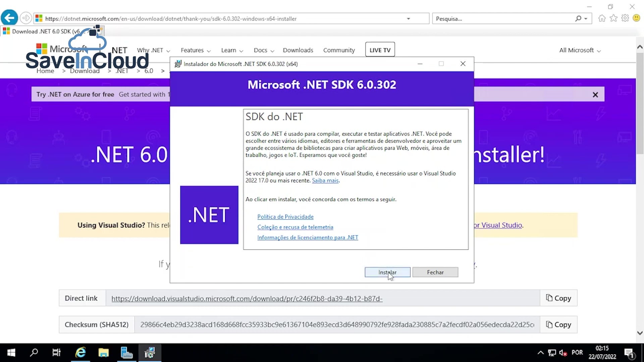The height and width of the screenshot is (362, 644).
Task: Expand the search provider dropdown arrow
Action: pyautogui.click(x=586, y=19)
